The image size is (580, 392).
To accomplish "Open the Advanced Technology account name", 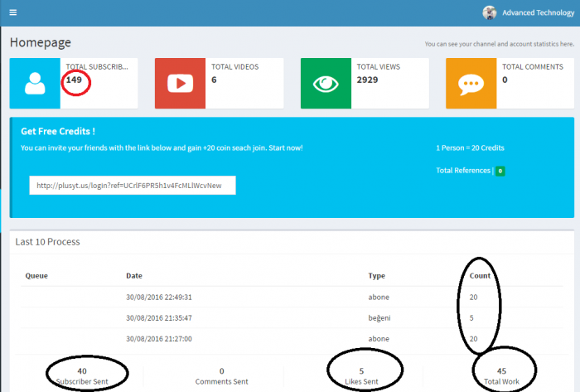I will point(539,12).
